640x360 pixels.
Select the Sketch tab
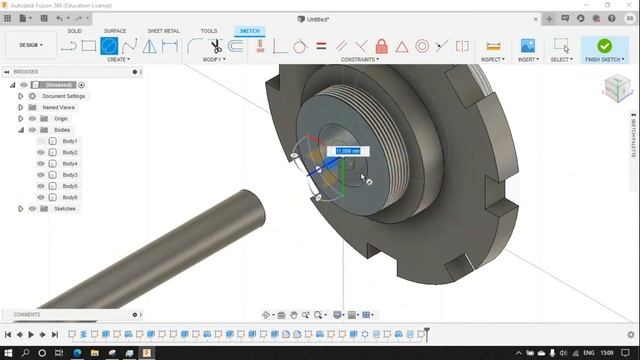pyautogui.click(x=249, y=31)
